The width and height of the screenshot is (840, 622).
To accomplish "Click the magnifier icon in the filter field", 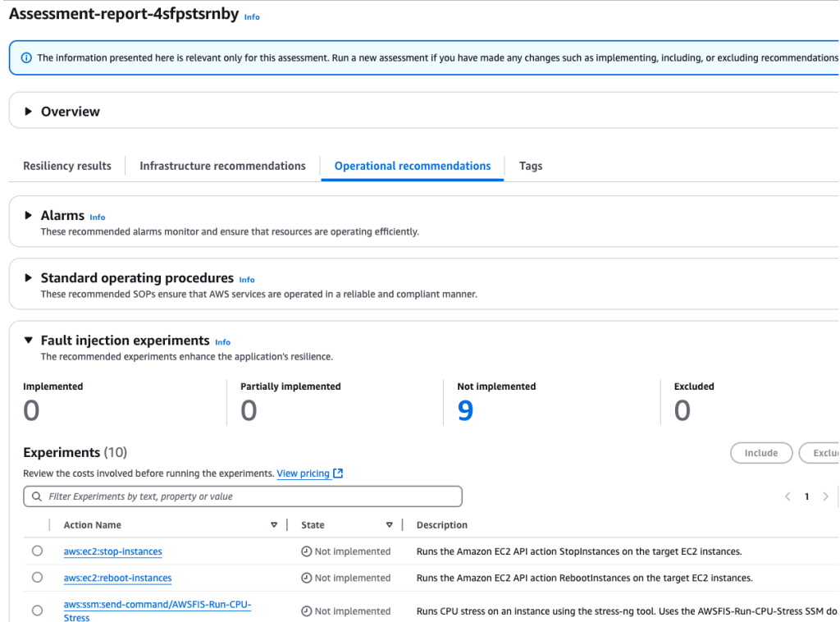I will point(37,496).
